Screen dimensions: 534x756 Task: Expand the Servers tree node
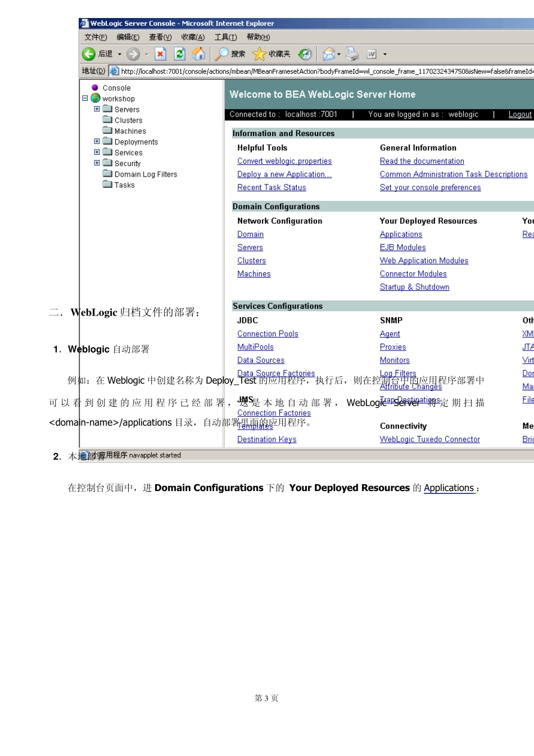pos(97,109)
